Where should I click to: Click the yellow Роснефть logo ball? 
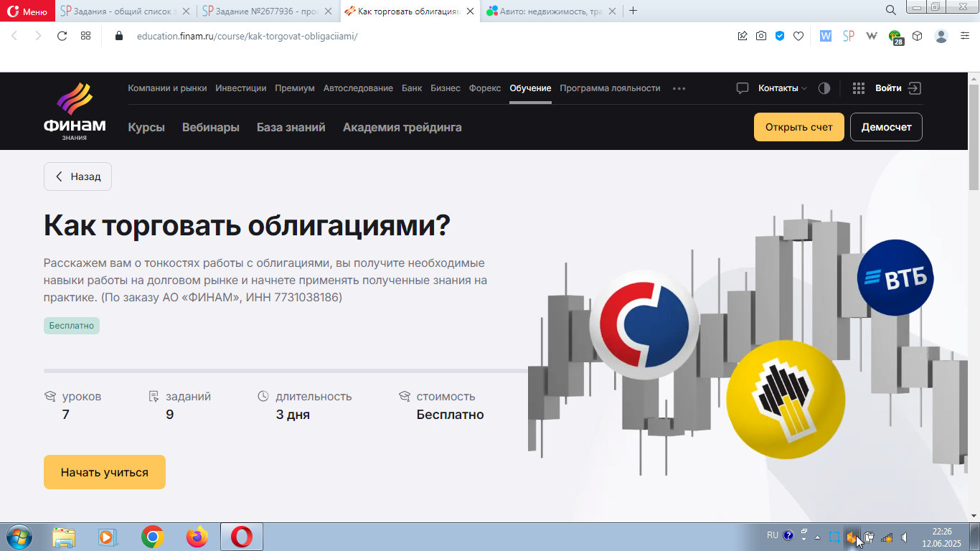point(786,400)
